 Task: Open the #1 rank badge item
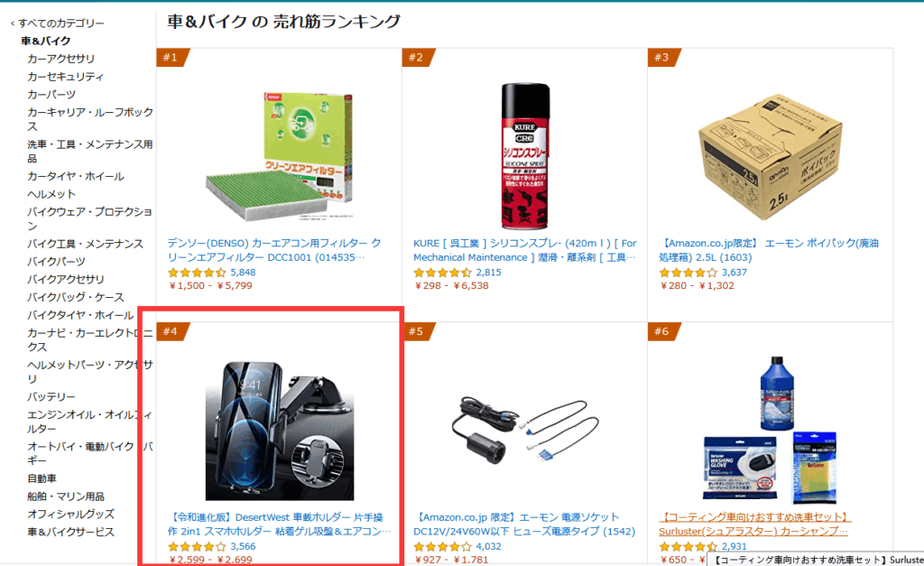click(x=173, y=58)
